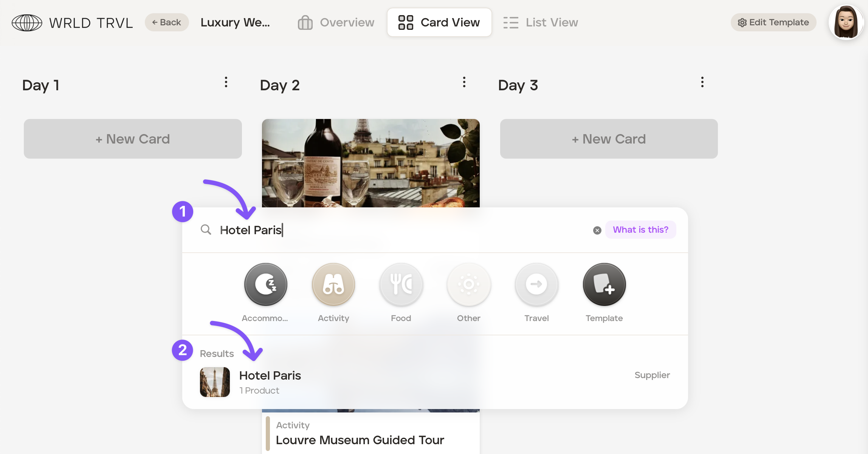Select the Accommodation category icon
868x454 pixels.
pos(265,284)
